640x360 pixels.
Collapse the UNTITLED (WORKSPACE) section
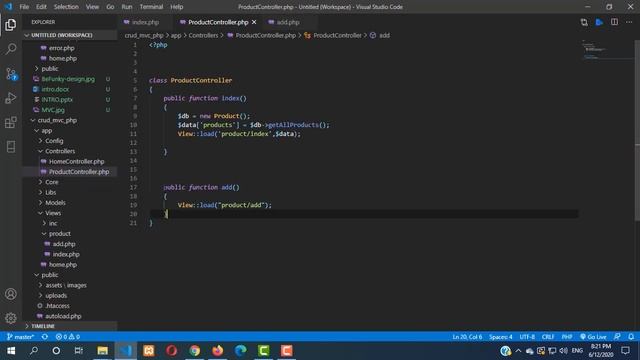tap(69, 35)
